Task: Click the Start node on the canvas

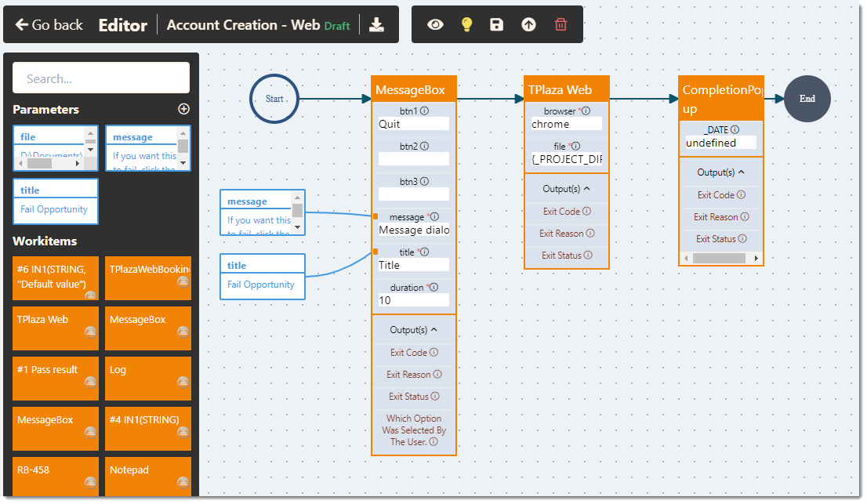Action: (274, 99)
